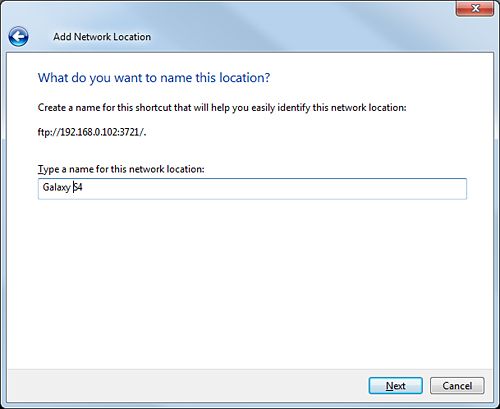The height and width of the screenshot is (409, 500).
Task: Click the word Galaxy in the name field
Action: click(57, 187)
